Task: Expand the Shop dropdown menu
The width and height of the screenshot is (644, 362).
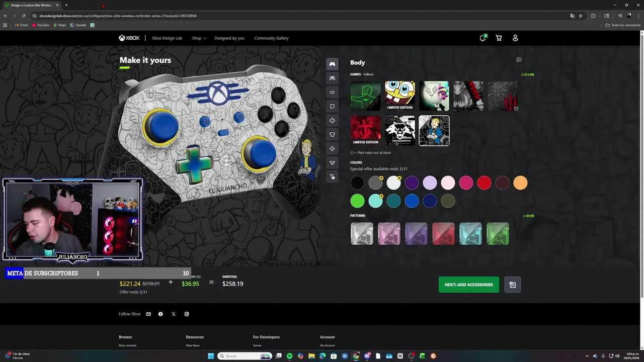Action: (199, 38)
